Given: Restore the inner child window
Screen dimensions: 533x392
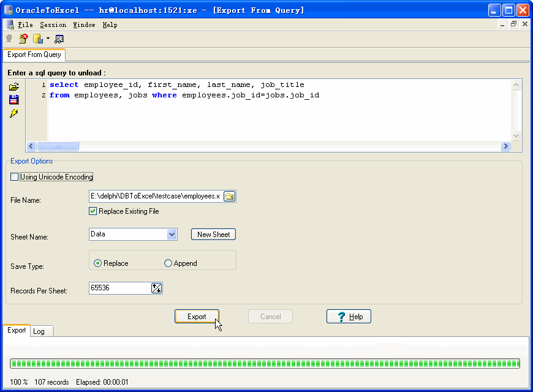Looking at the screenshot, I should (513, 24).
